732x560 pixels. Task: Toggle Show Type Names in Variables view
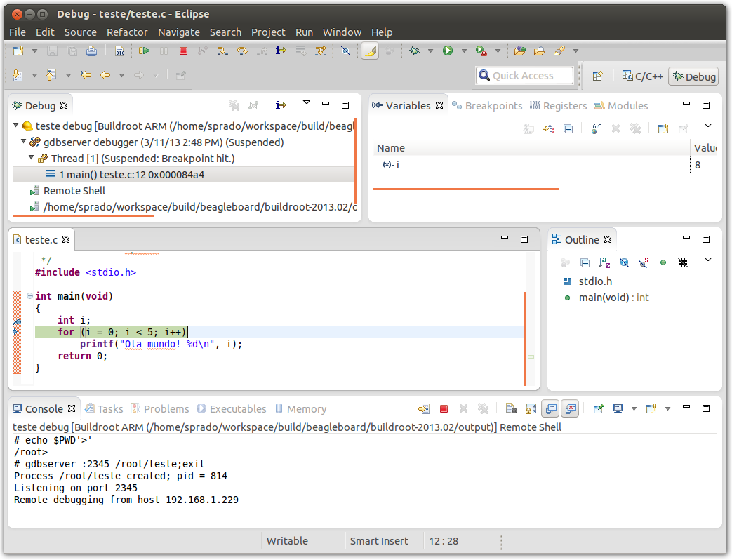pos(528,129)
